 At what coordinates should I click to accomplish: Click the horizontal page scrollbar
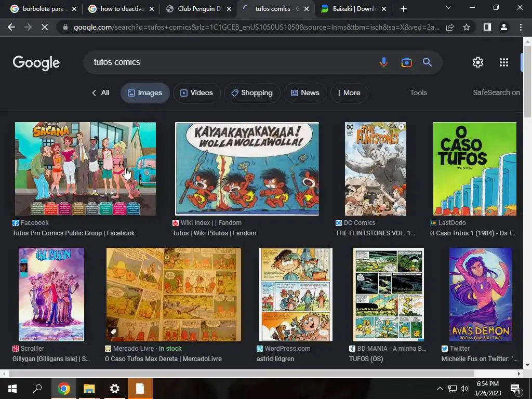click(x=241, y=374)
